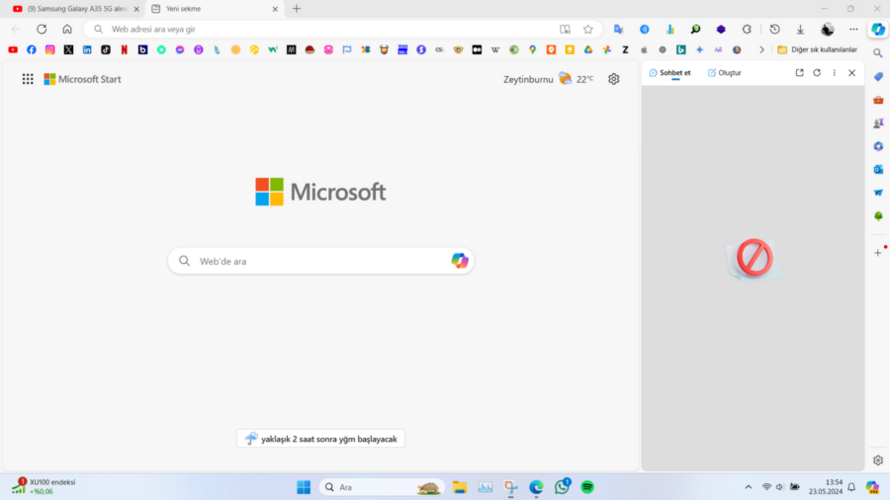890x500 pixels.
Task: Switch to the Samsung Galaxy A35 5G tab
Action: 76,9
